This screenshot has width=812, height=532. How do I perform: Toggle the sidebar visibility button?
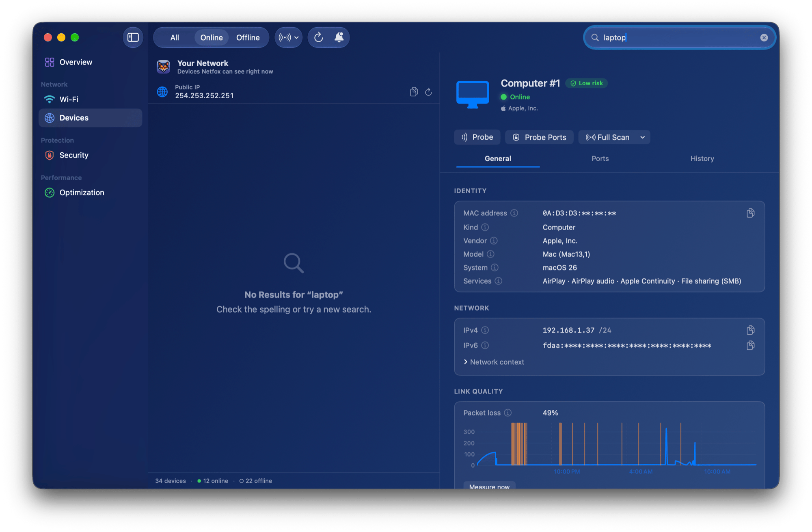coord(133,37)
